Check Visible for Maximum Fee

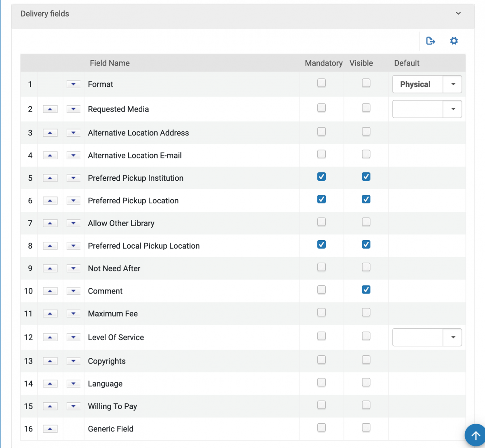click(366, 313)
